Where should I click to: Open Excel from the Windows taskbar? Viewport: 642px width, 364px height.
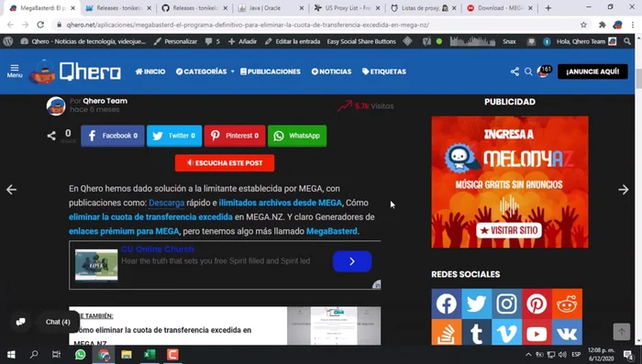point(149,355)
